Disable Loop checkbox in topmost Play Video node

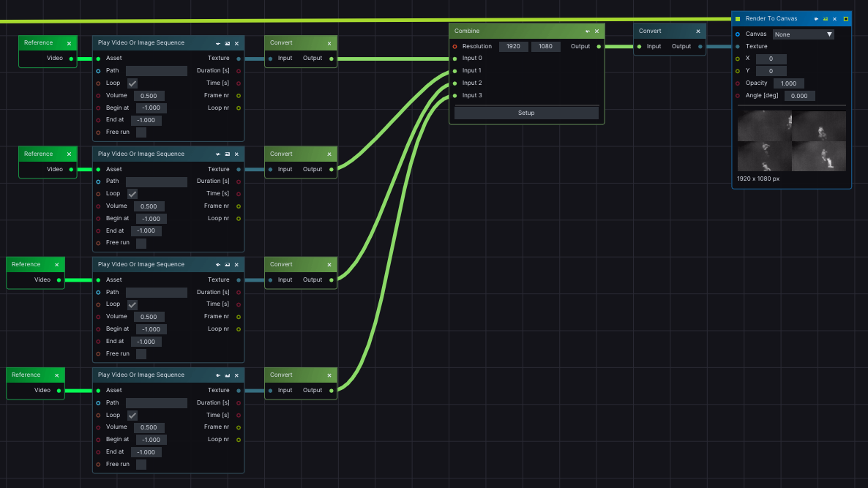coord(132,83)
